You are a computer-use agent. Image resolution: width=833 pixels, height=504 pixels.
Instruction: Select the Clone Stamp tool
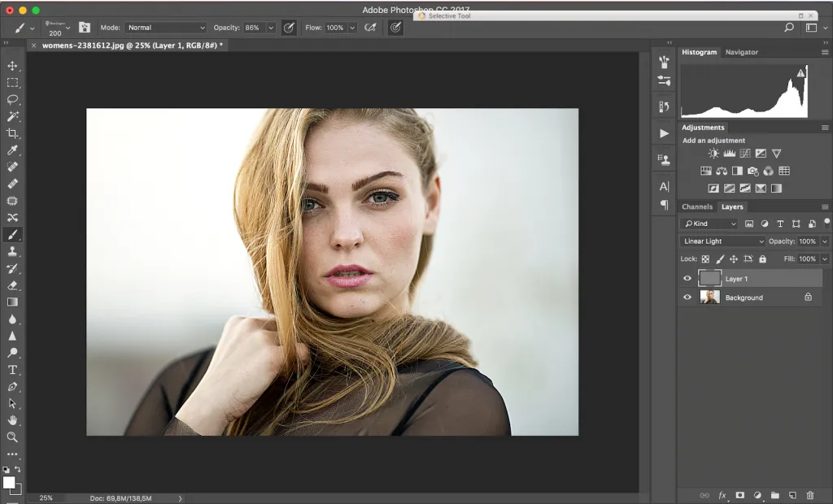click(x=12, y=251)
